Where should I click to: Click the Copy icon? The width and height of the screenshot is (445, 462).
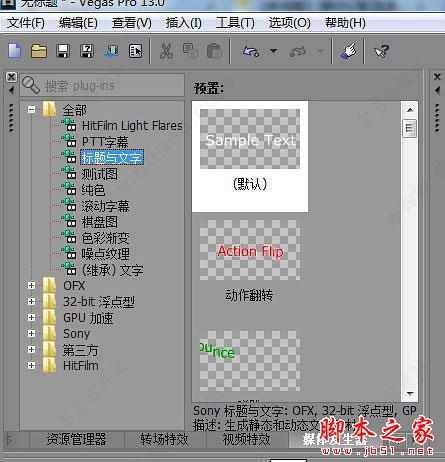coord(190,52)
